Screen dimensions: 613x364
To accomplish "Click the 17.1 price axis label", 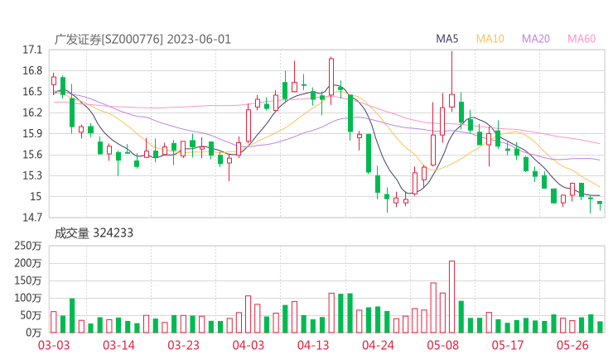I will [x=32, y=50].
